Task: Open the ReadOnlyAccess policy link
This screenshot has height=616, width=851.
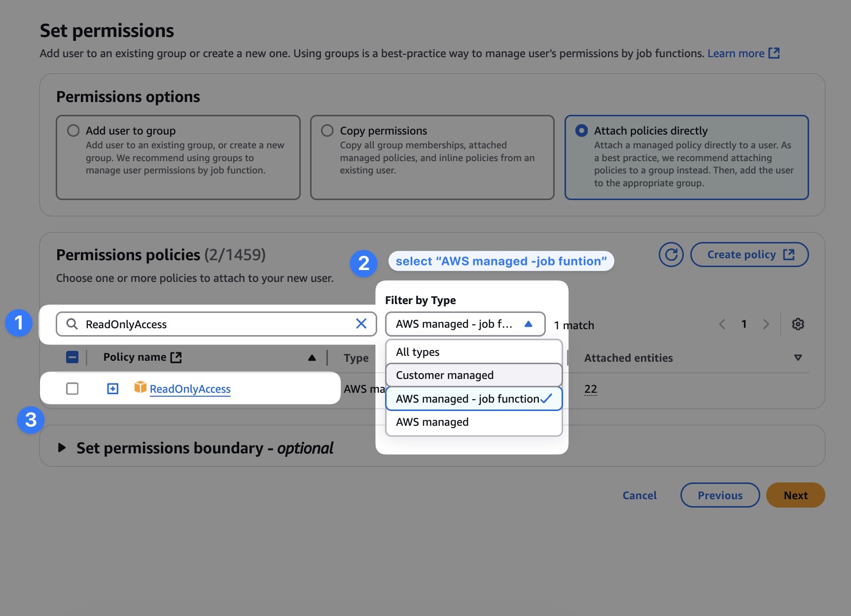Action: (190, 389)
